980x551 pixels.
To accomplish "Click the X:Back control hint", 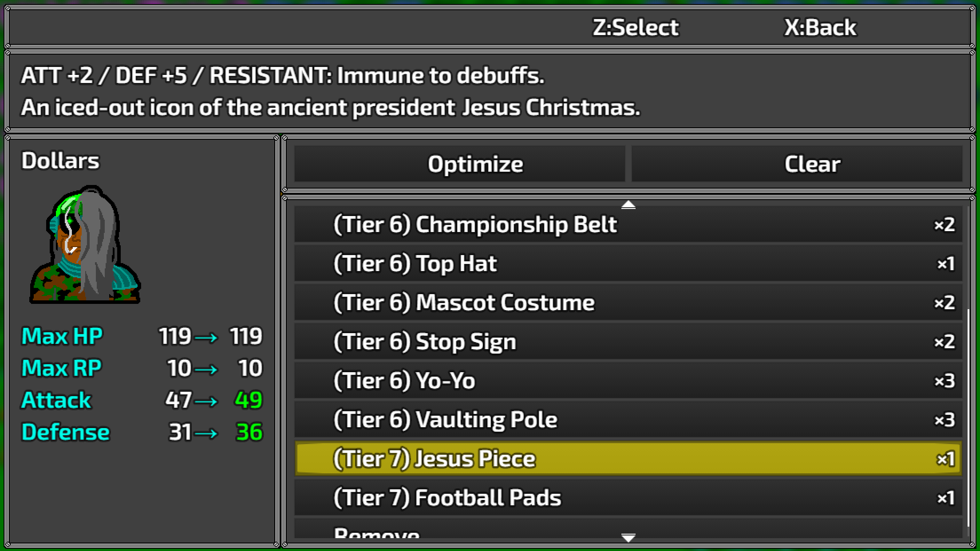I will coord(820,28).
